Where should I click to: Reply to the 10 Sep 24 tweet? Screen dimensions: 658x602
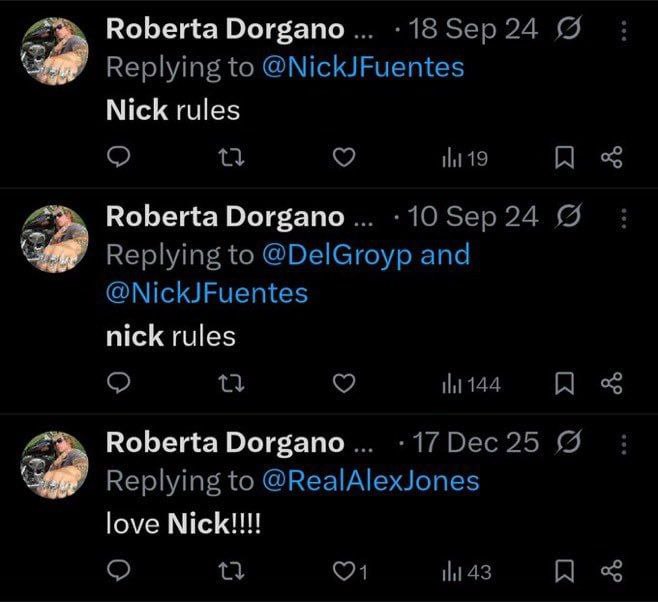point(119,383)
